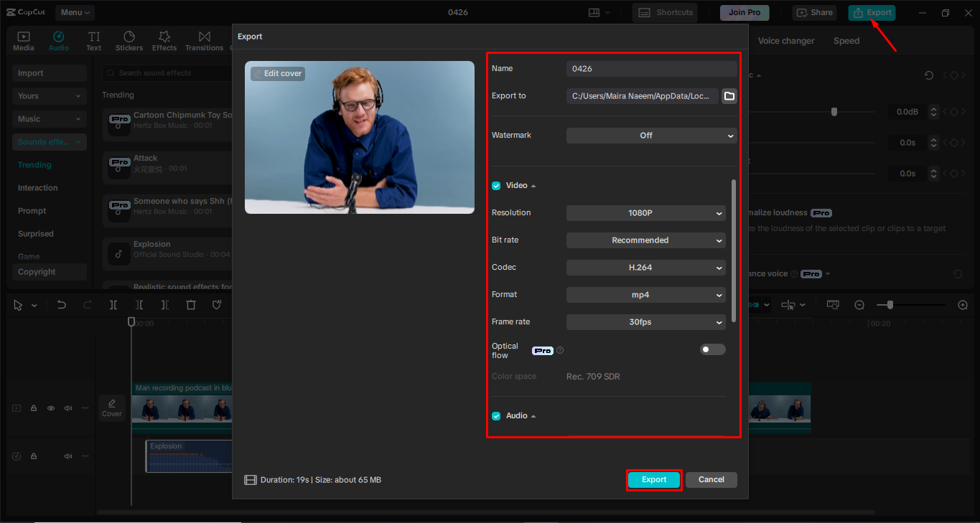
Task: Switch to the Audio tab
Action: click(x=59, y=41)
